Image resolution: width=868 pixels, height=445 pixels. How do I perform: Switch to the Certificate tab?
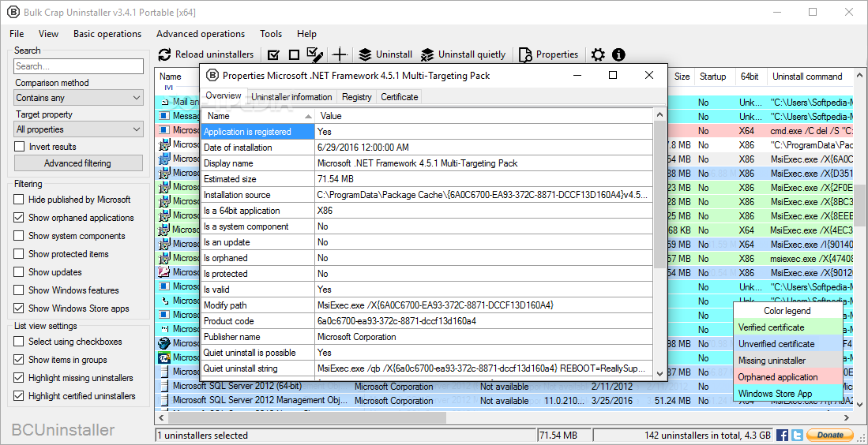(399, 97)
